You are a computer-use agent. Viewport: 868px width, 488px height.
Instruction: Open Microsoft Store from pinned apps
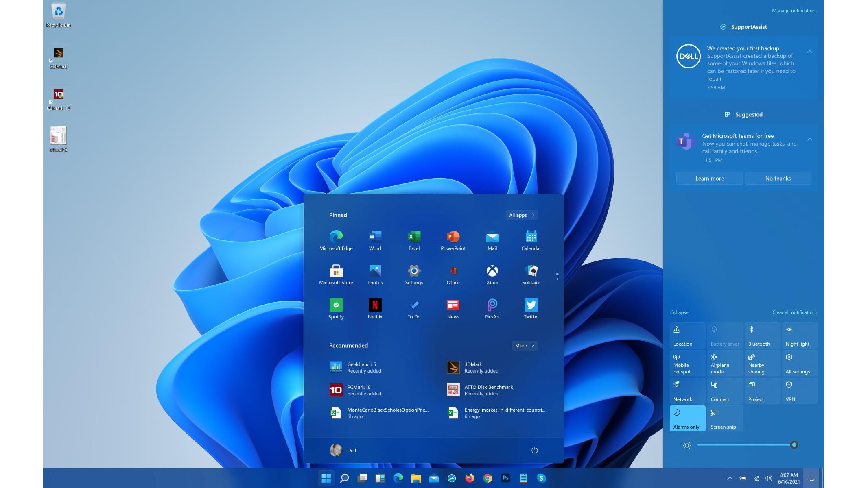[336, 275]
